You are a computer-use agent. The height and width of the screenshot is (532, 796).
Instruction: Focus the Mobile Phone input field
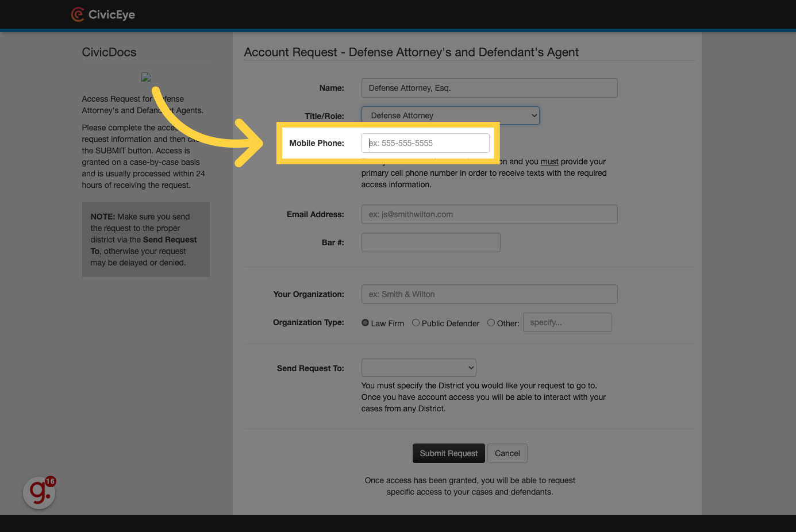425,143
